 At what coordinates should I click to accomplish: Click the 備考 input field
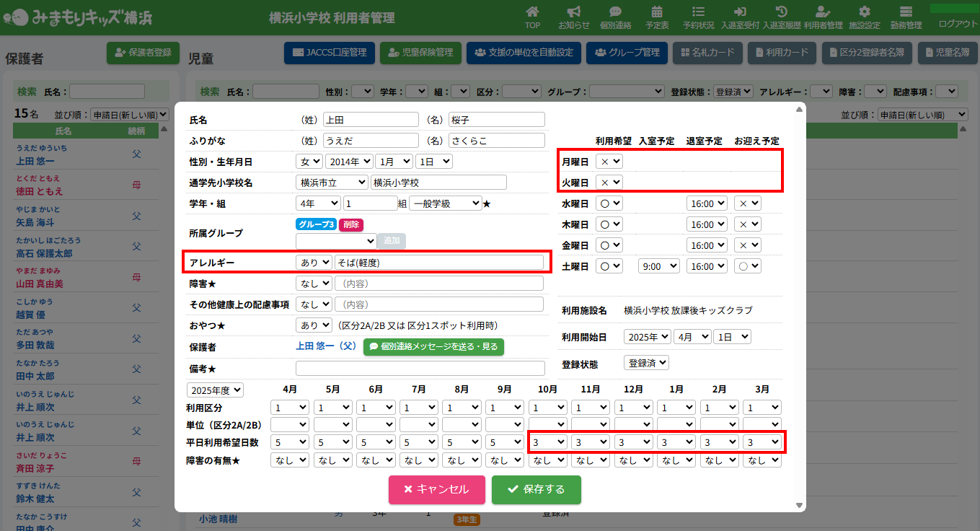pos(420,369)
